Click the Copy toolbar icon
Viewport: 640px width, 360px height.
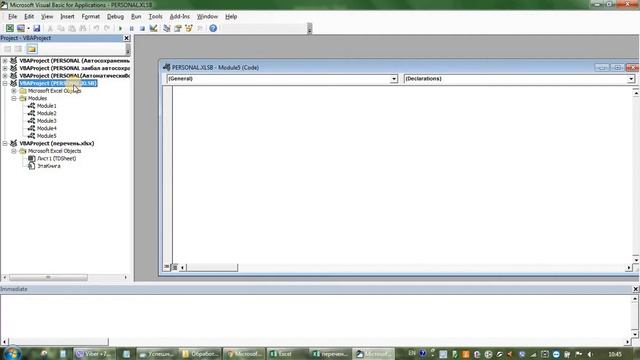tap(61, 28)
